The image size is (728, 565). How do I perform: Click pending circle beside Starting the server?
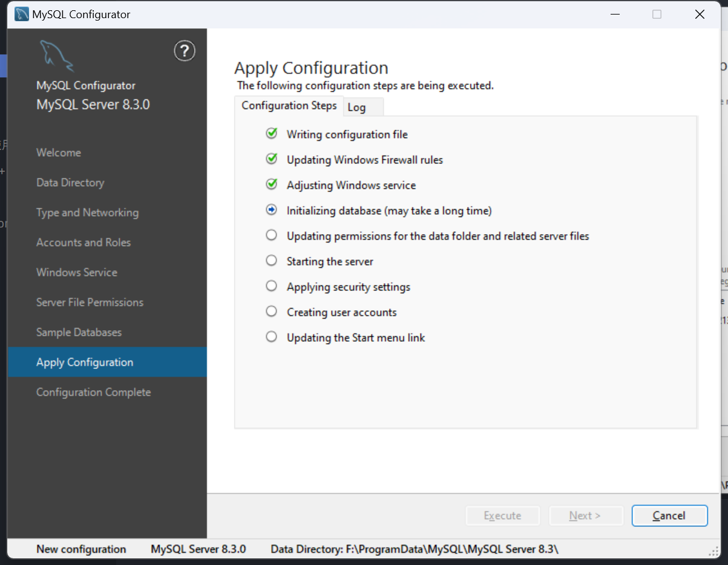tap(272, 260)
